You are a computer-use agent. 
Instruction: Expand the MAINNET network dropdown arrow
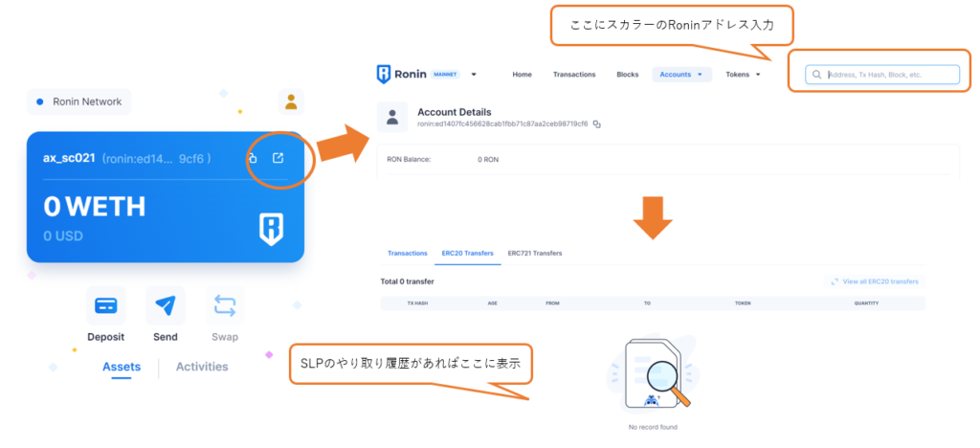coord(474,75)
